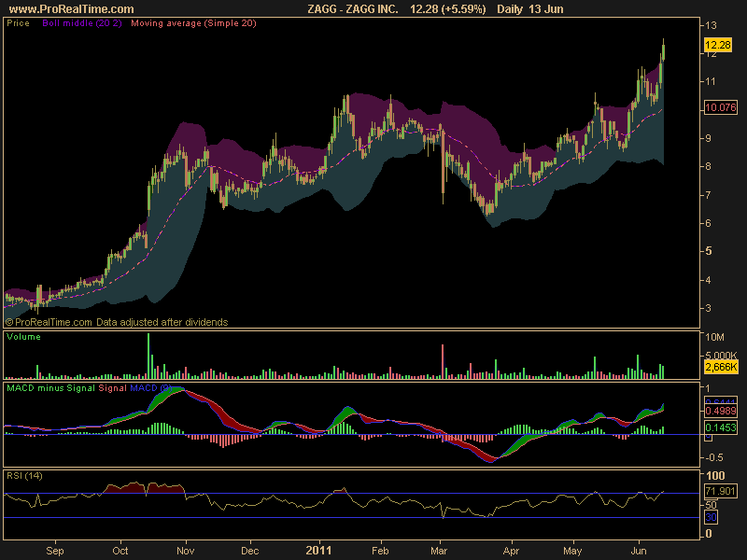Click the 10.076 moving average value tag
The height and width of the screenshot is (560, 747).
point(720,107)
